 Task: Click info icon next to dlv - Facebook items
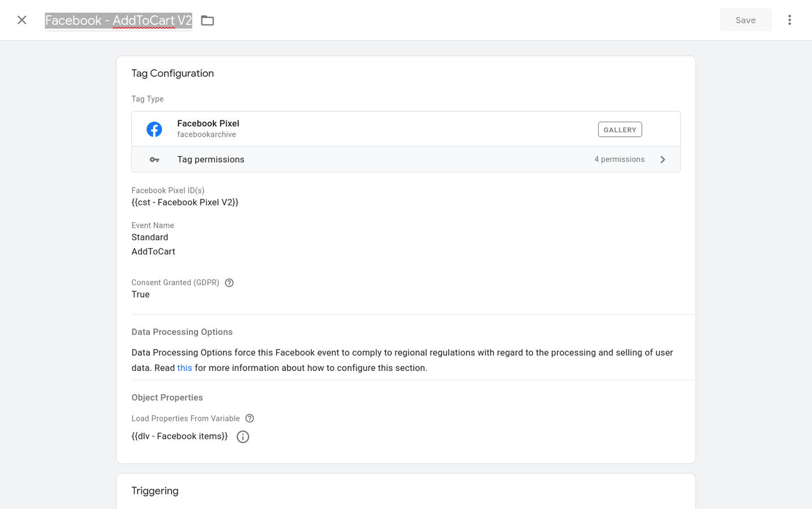pyautogui.click(x=243, y=437)
